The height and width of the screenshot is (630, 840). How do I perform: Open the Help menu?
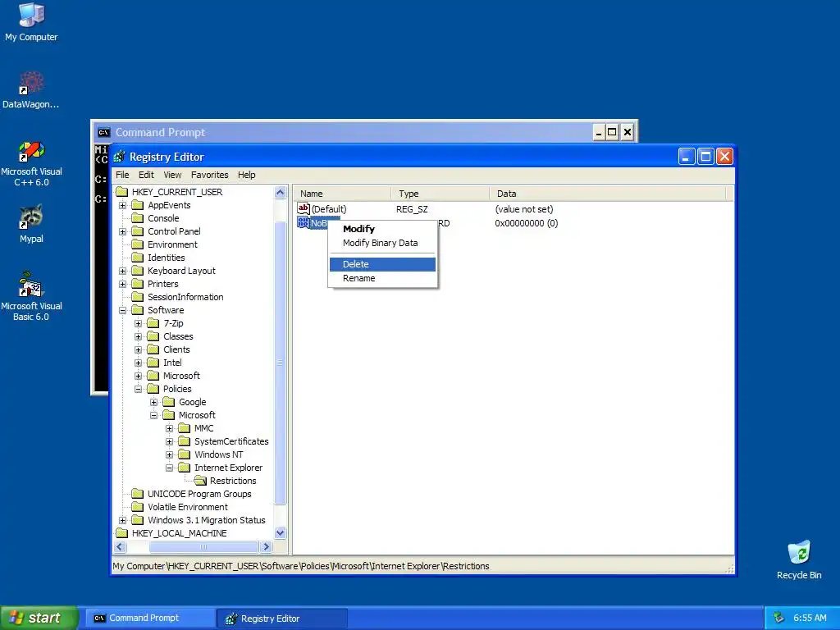(x=246, y=175)
